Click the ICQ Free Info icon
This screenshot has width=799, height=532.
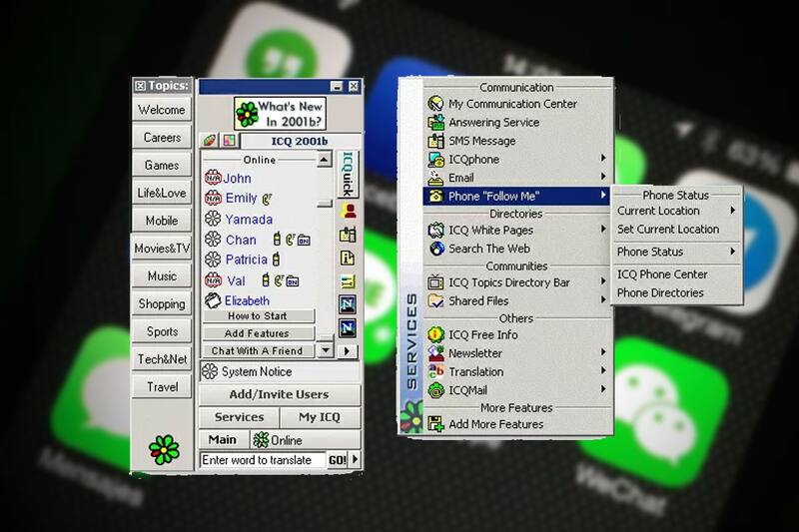click(435, 335)
